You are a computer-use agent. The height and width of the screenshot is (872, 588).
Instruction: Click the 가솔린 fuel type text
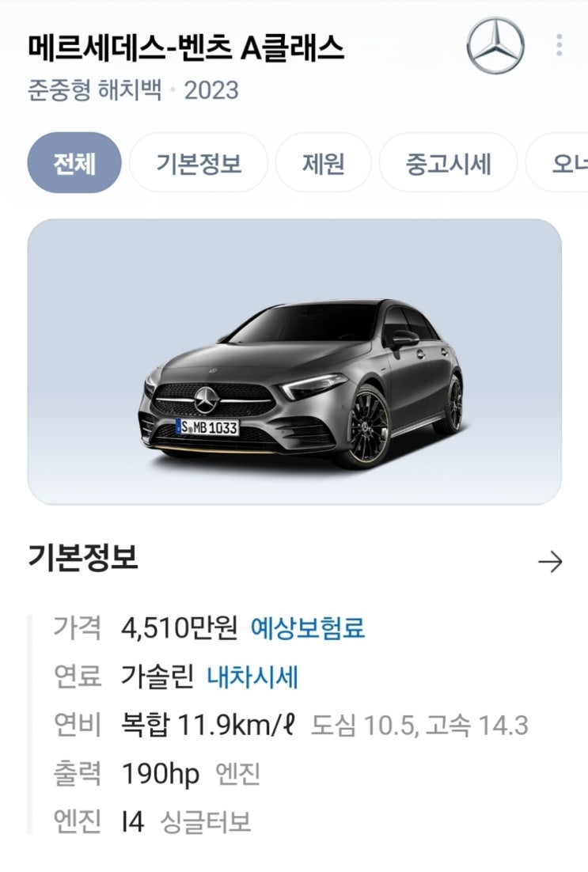click(x=158, y=677)
